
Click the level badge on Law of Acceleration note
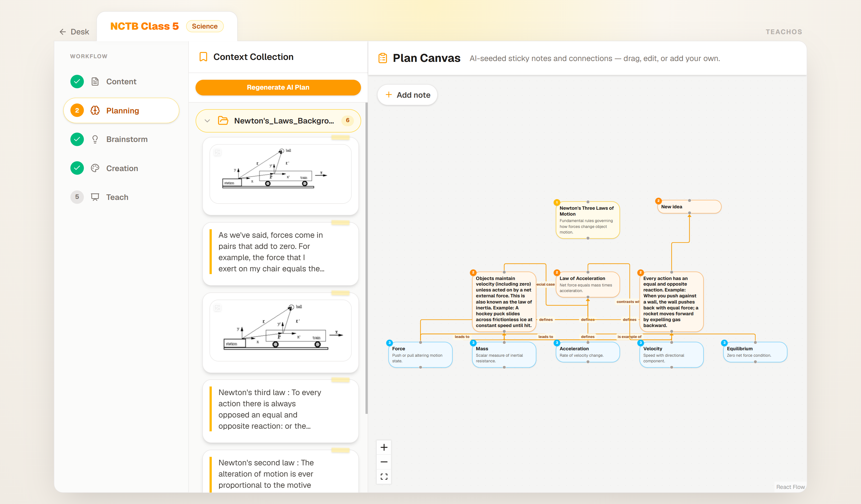click(x=557, y=273)
